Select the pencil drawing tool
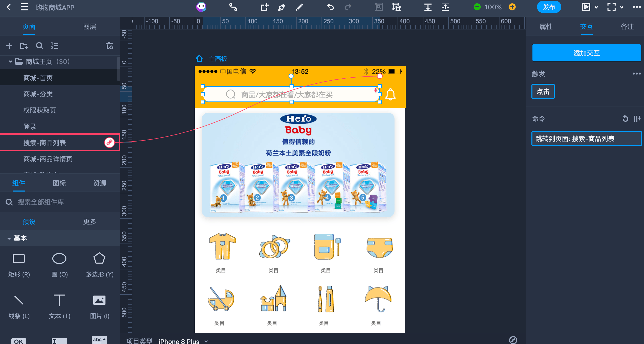Viewport: 644px width, 344px height. [x=299, y=7]
